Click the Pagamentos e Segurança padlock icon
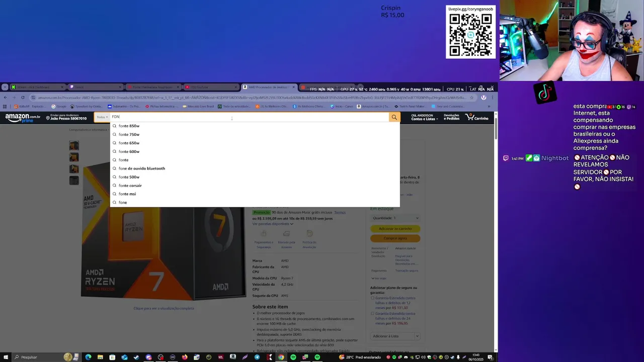The height and width of the screenshot is (362, 644). tap(264, 234)
